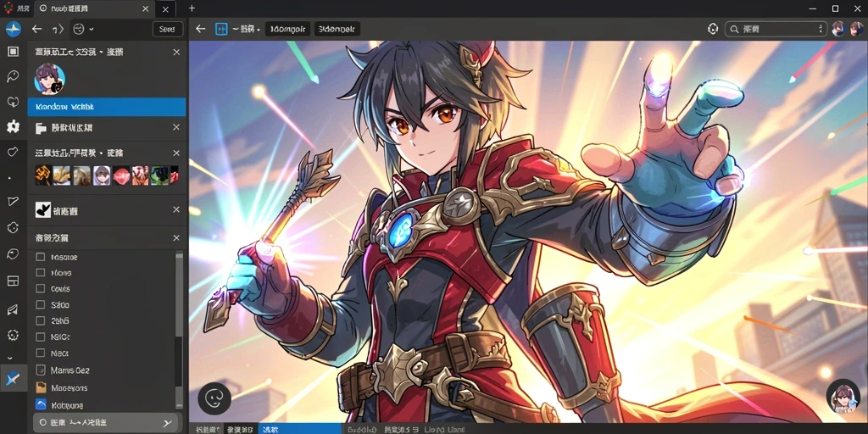The width and height of the screenshot is (868, 434).
Task: Expand the chevron below sidebar icons
Action: 10,359
